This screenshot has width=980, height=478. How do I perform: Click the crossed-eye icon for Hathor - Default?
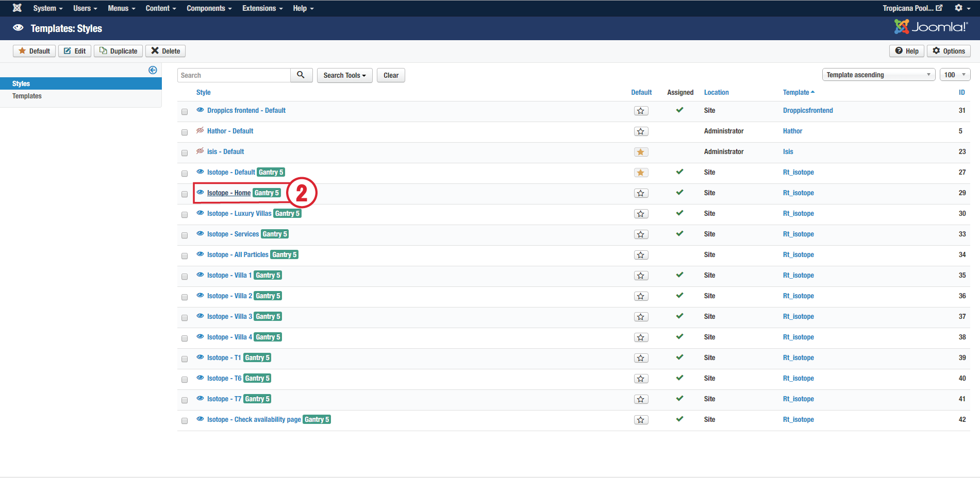(200, 130)
